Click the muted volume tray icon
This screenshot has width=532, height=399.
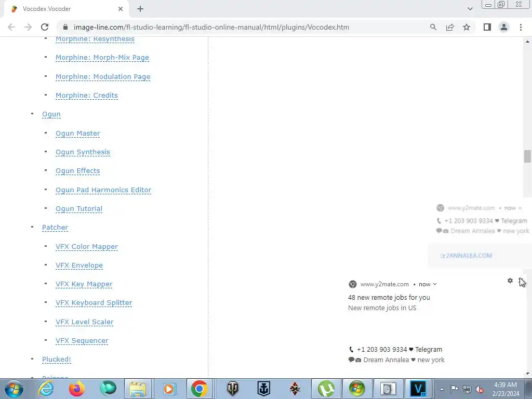(480, 389)
